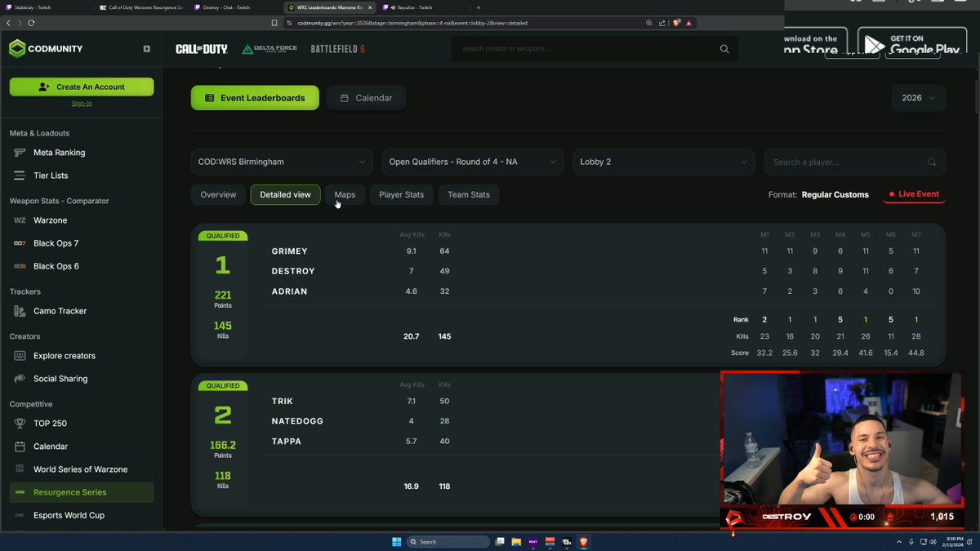
Task: Open the Delta Force game section
Action: click(x=269, y=49)
